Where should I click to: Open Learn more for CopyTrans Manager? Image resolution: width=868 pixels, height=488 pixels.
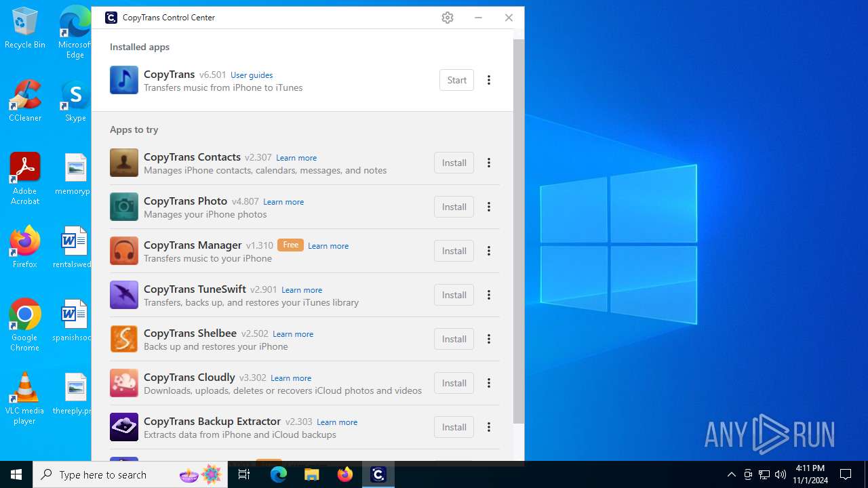click(328, 246)
